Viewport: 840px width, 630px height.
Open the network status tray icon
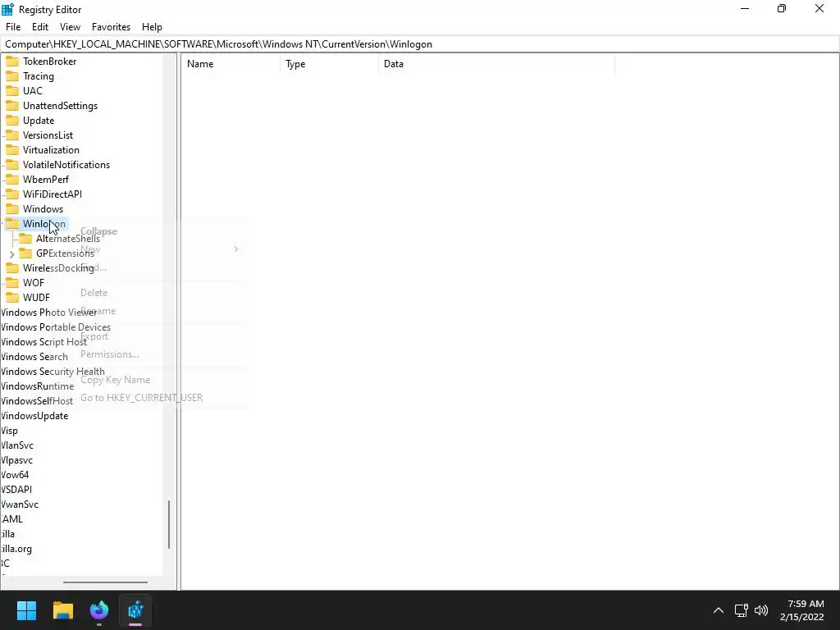741,610
